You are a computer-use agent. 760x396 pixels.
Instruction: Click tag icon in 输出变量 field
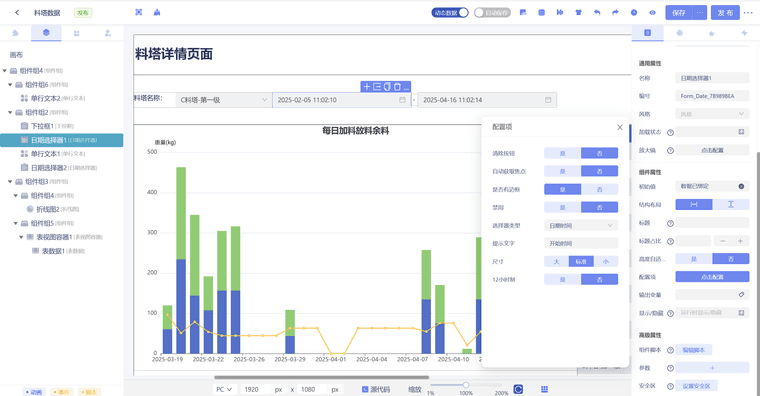pyautogui.click(x=741, y=295)
